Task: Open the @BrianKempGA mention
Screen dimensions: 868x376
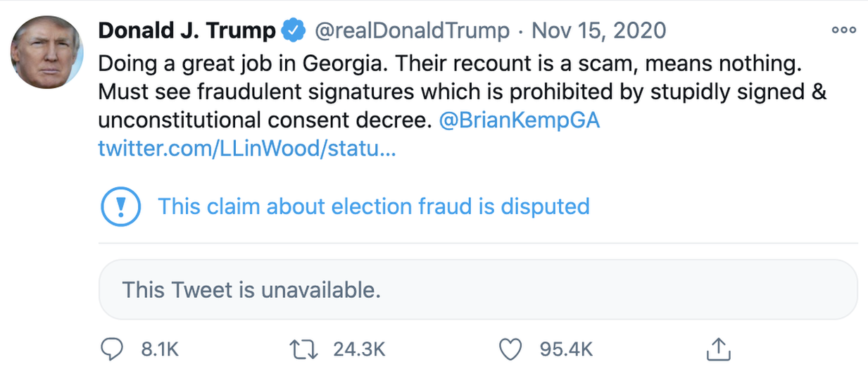Action: click(x=520, y=120)
